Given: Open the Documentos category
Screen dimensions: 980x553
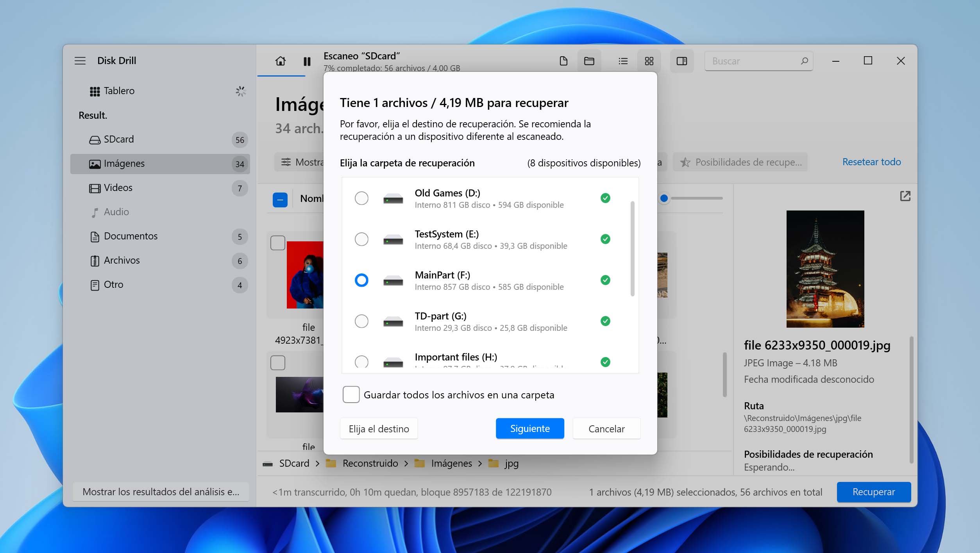Looking at the screenshot, I should pyautogui.click(x=160, y=236).
